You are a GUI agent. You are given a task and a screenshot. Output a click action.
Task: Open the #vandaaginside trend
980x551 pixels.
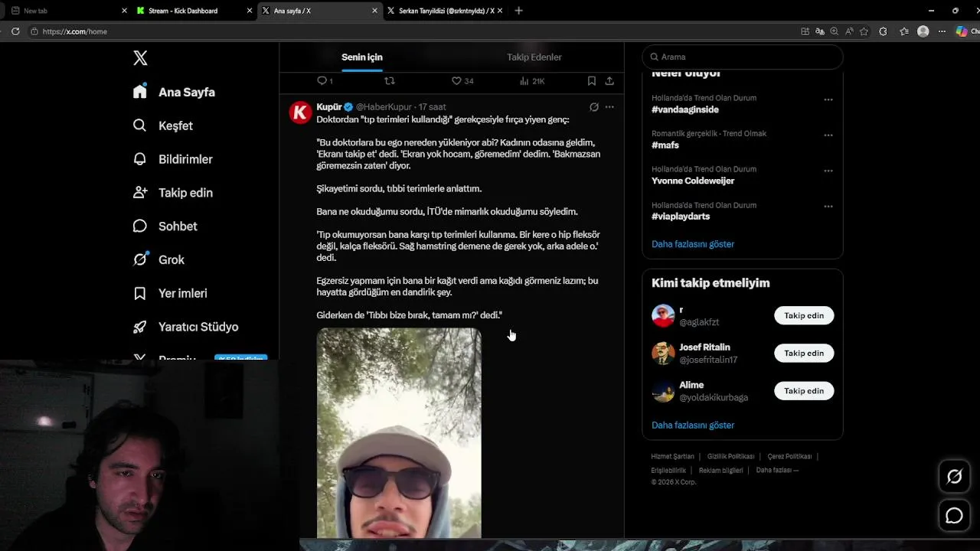[685, 110]
